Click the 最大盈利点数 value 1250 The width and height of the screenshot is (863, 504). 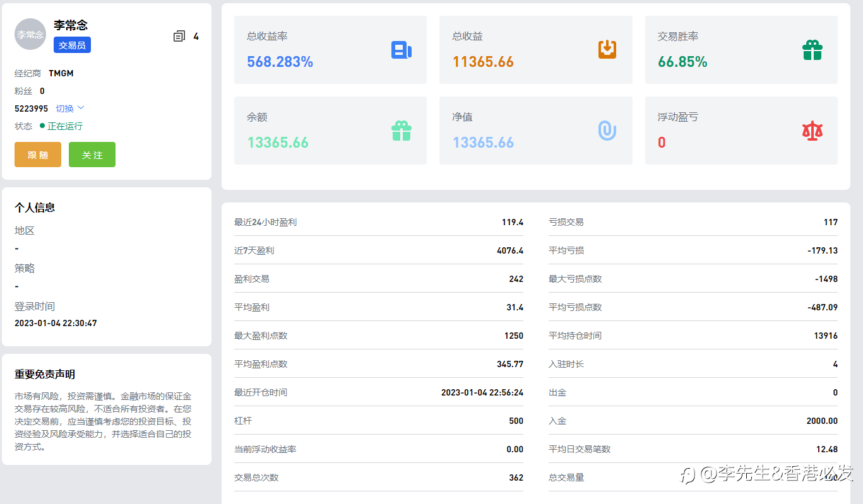(x=514, y=336)
